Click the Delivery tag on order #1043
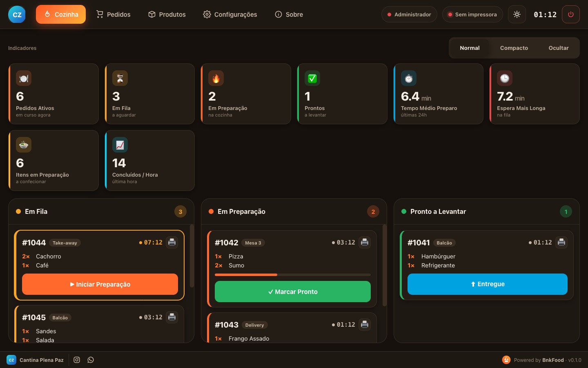Image resolution: width=588 pixels, height=368 pixels. (254, 325)
